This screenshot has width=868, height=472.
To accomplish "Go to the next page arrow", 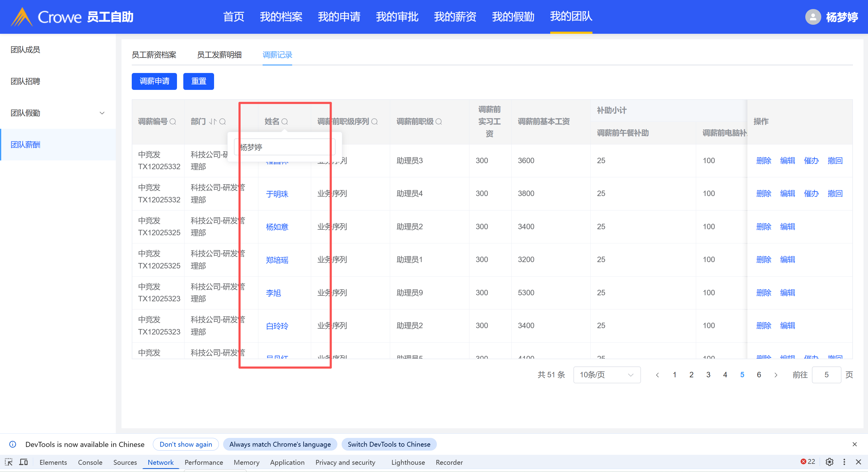I will click(776, 375).
